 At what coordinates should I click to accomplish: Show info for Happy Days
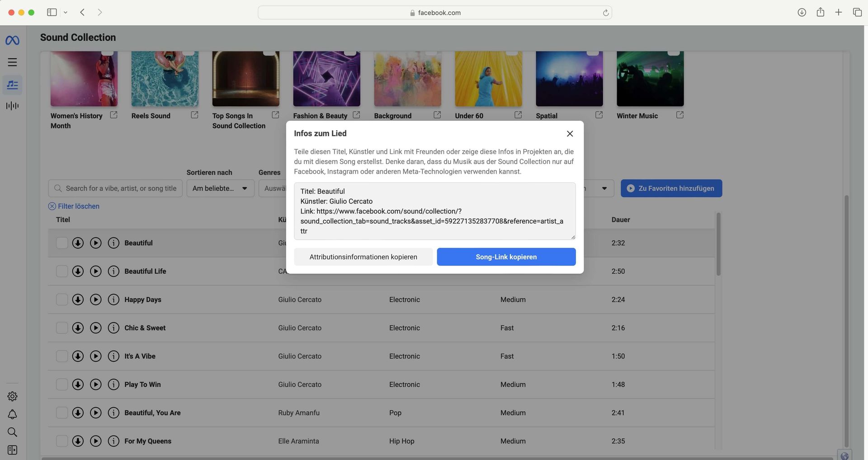click(113, 299)
